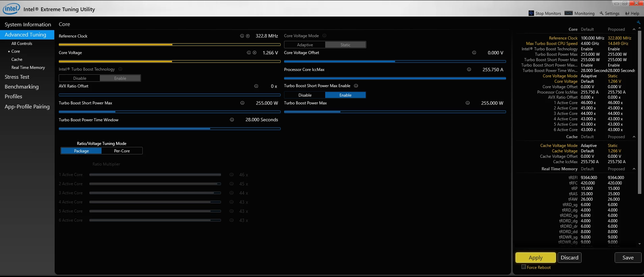Show Turbo Boost Power Time Window info icon

pos(232,120)
